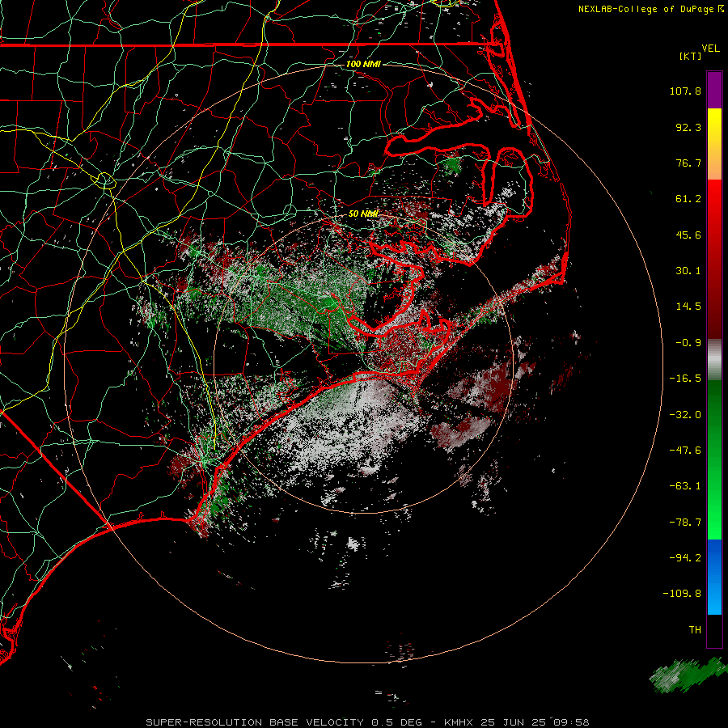Click the 30.1 legend value

(688, 271)
